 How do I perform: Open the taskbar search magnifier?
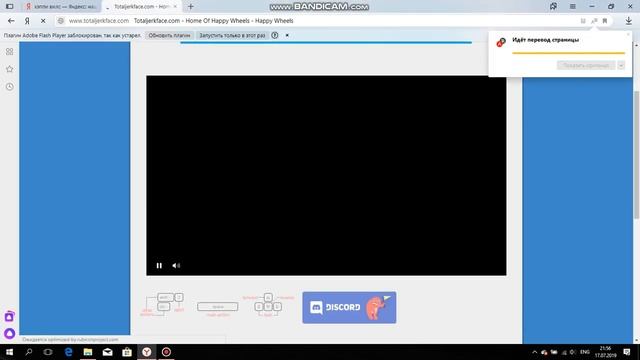click(29, 352)
